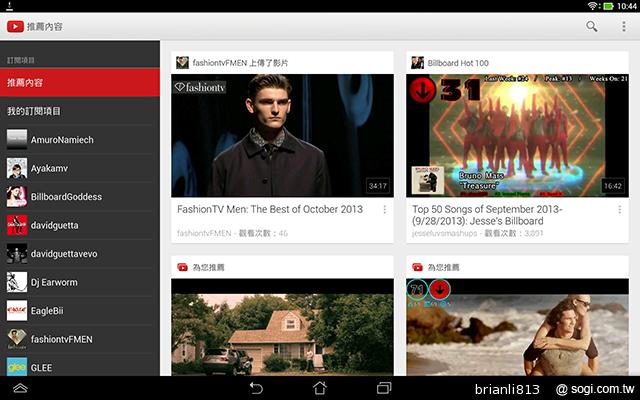Viewport: 640px width, 400px height.
Task: Open fashiontvFMEN channel in sidebar list
Action: pyautogui.click(x=80, y=339)
